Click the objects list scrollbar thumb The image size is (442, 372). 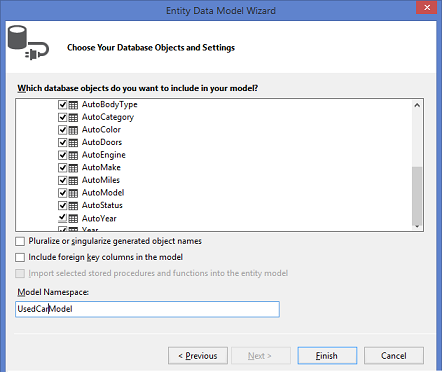point(417,196)
